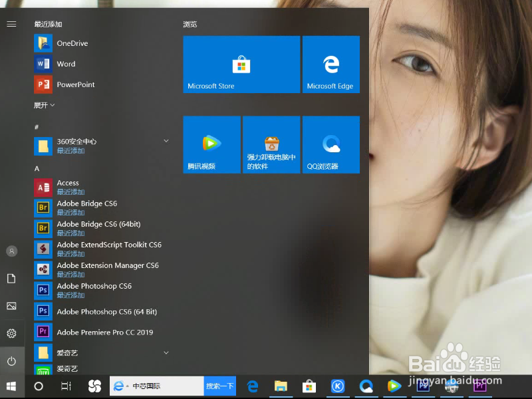532x399 pixels.
Task: Open Adobe Photoshop CS6 icon
Action: tap(43, 291)
